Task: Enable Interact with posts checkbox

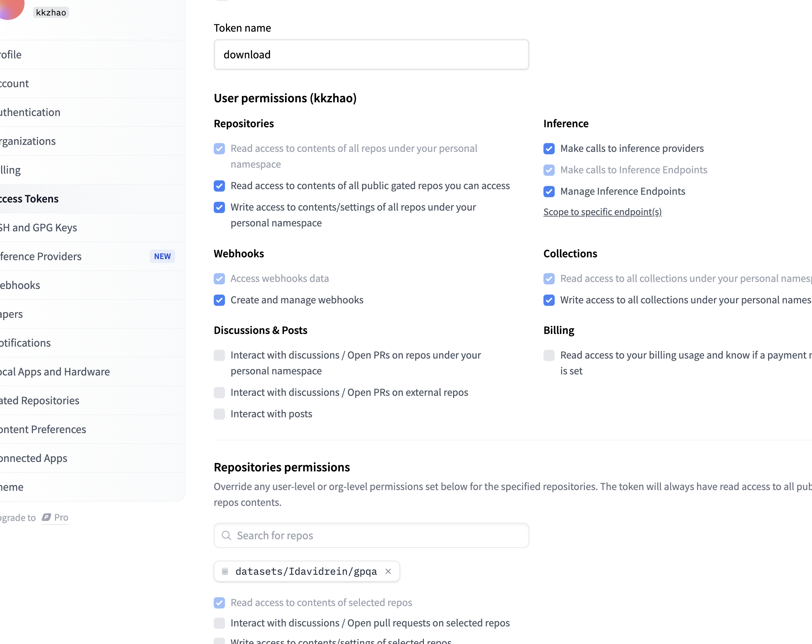Action: 219,414
